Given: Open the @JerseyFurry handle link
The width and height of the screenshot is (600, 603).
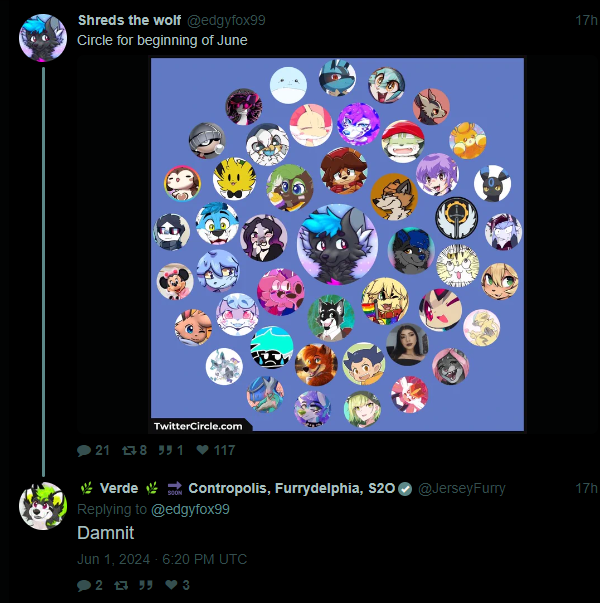Looking at the screenshot, I should click(462, 488).
